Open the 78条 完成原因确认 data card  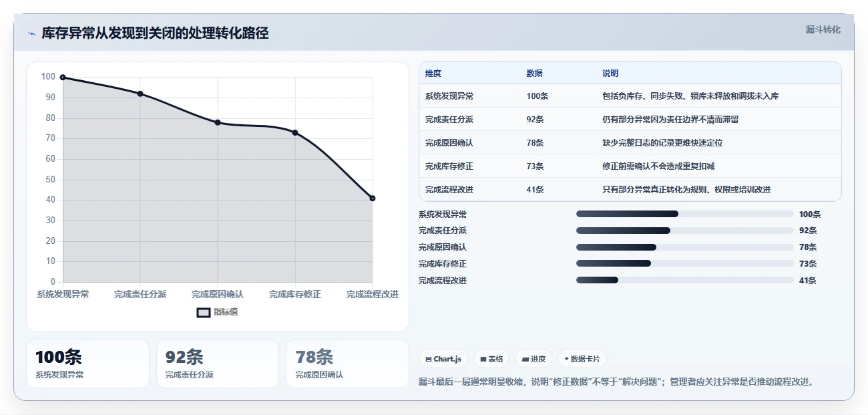point(347,364)
